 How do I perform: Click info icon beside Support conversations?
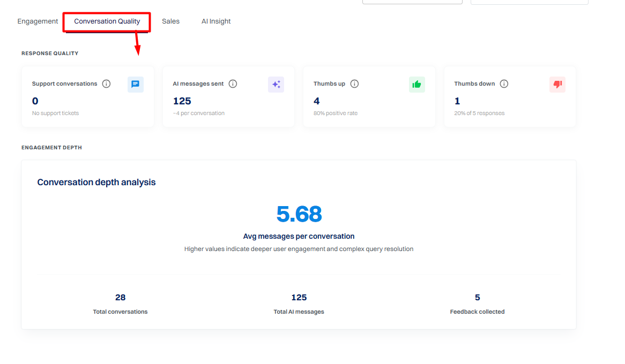[107, 84]
